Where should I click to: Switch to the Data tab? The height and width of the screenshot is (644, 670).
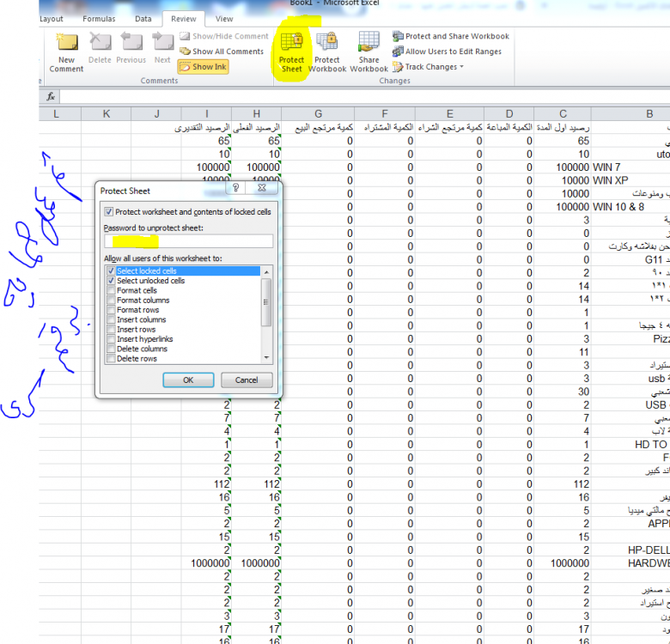click(143, 19)
